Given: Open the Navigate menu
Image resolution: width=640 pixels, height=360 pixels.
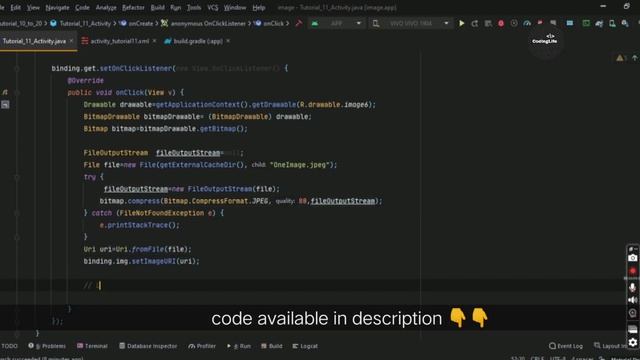Looking at the screenshot, I should [57, 7].
